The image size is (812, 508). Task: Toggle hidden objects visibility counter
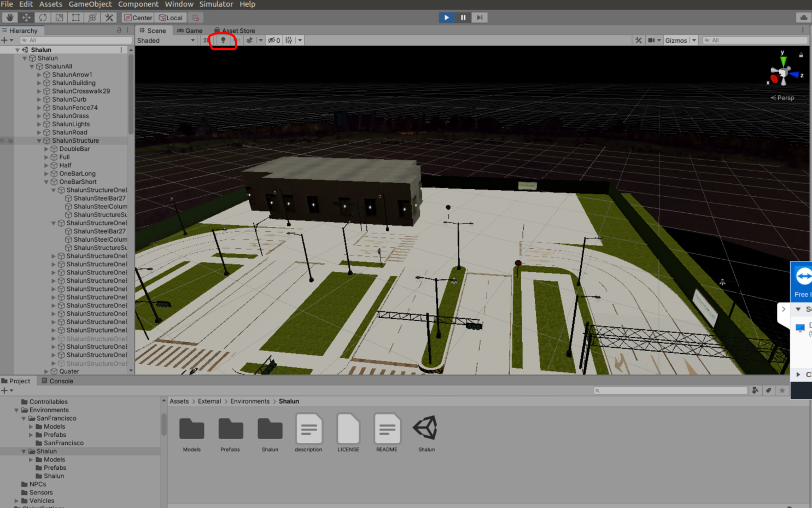pos(274,40)
